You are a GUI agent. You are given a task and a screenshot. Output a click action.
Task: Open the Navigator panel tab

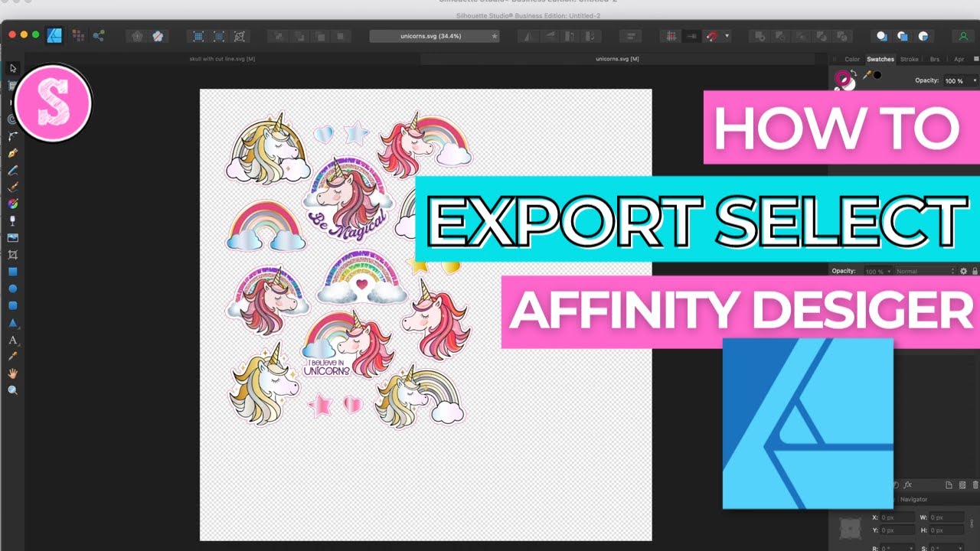pyautogui.click(x=913, y=499)
